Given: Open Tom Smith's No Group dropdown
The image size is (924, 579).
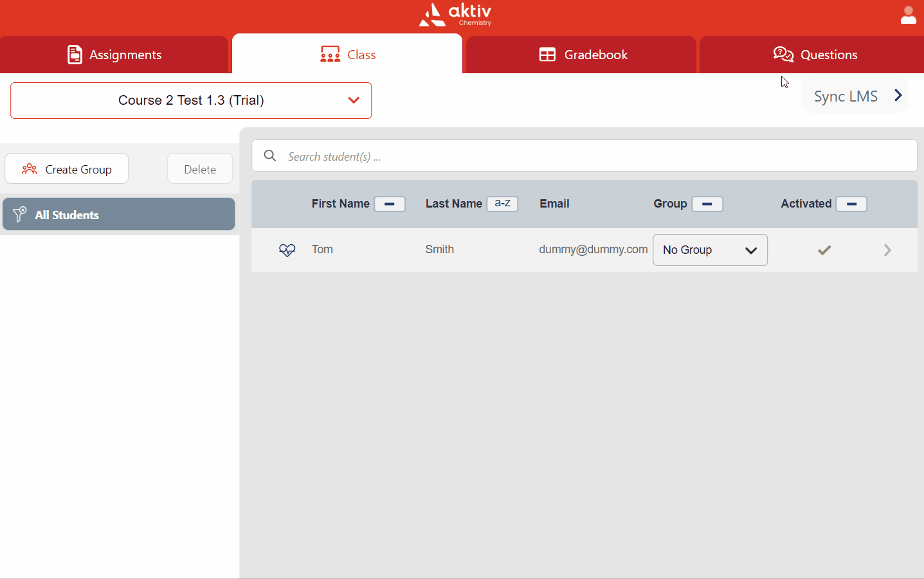Looking at the screenshot, I should [710, 250].
